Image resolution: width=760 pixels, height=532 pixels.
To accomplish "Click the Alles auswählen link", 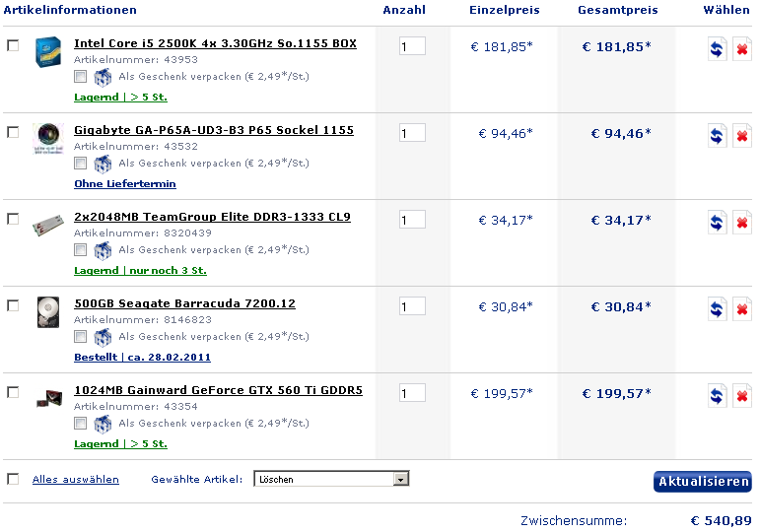I will pyautogui.click(x=76, y=479).
